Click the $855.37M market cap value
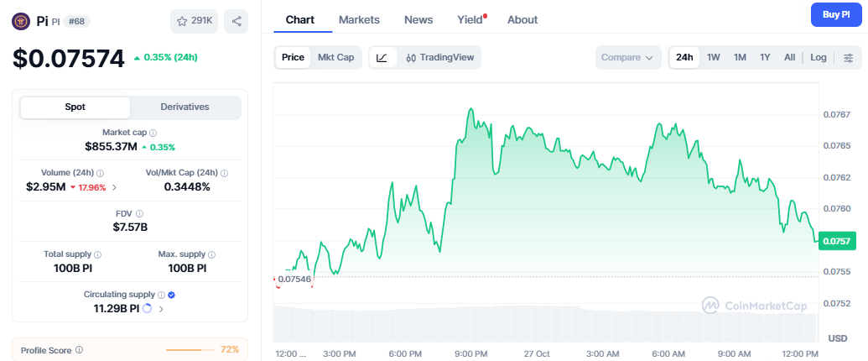The image size is (868, 361). 111,147
